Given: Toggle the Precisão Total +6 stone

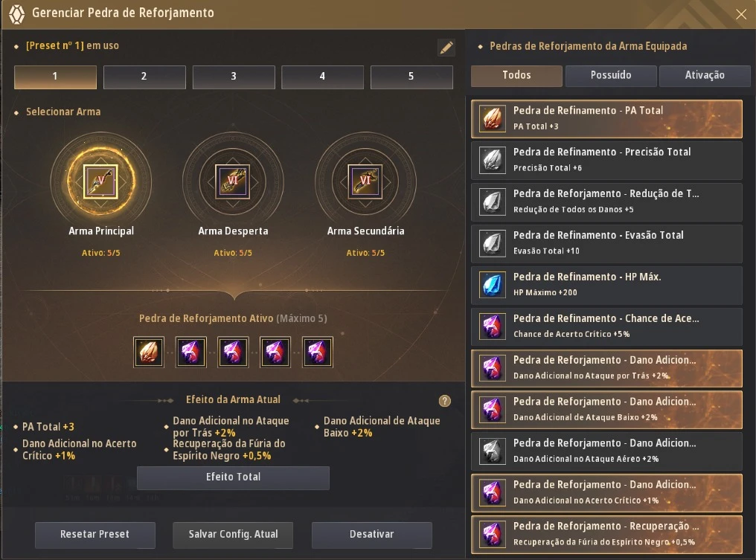Looking at the screenshot, I should coord(606,160).
